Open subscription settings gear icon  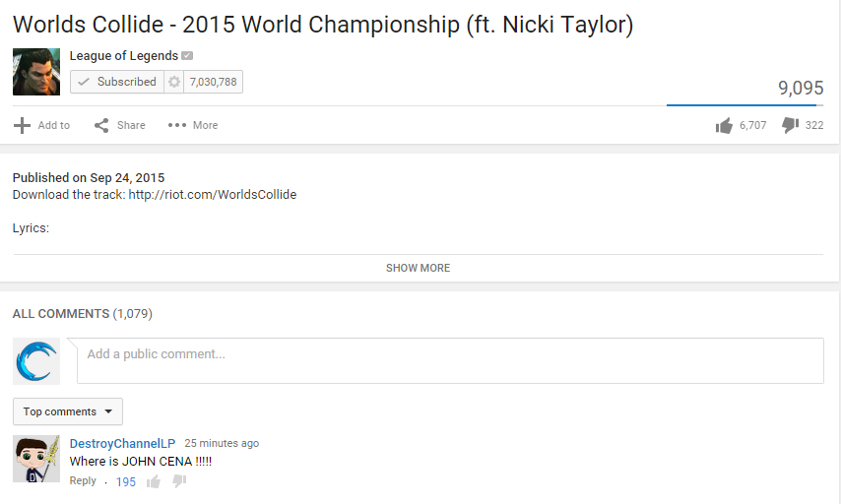click(173, 82)
